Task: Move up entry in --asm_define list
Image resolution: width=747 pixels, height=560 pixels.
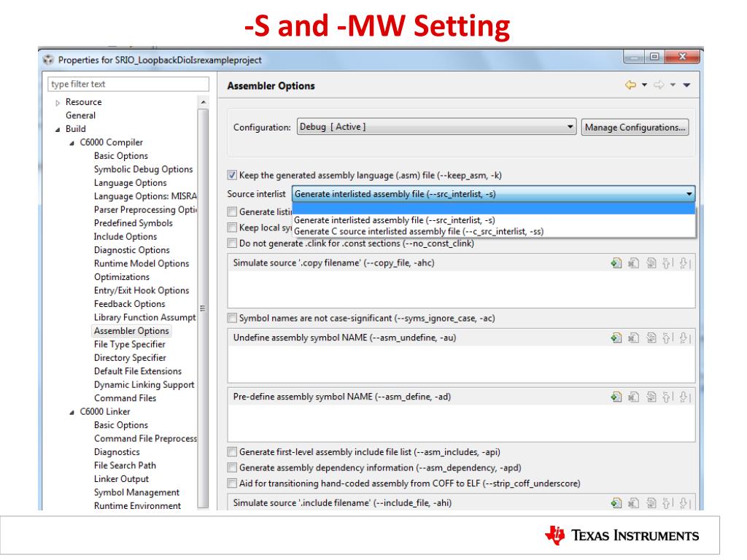Action: (667, 397)
